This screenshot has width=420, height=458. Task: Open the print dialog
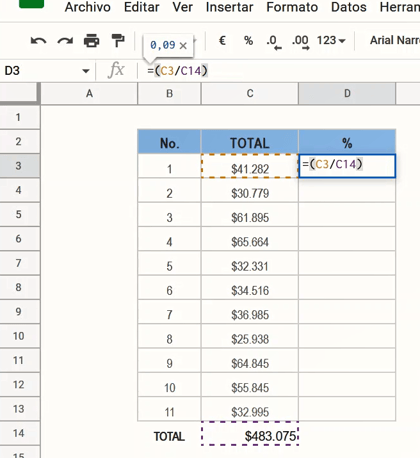(x=91, y=41)
